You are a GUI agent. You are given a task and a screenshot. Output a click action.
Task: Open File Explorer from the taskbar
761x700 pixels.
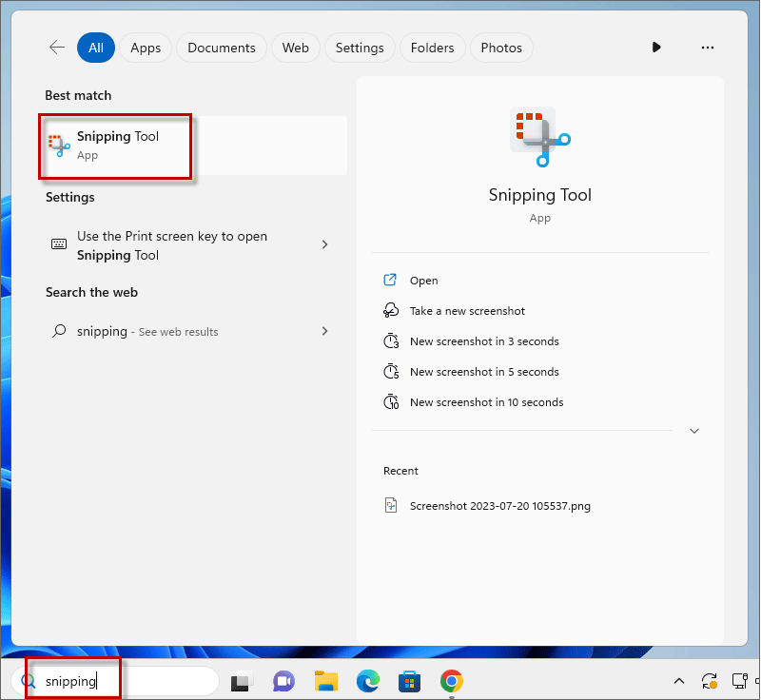point(326,681)
